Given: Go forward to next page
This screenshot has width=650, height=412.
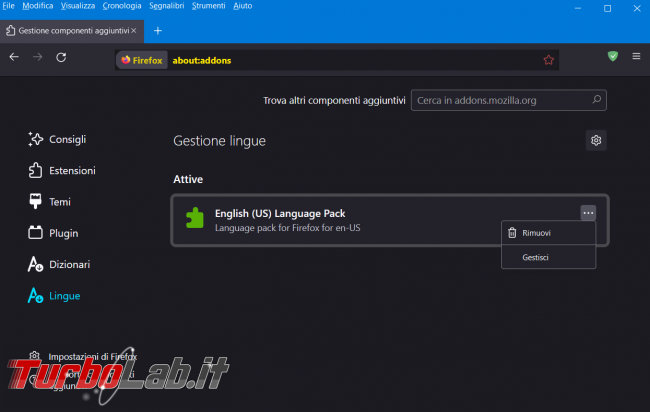Looking at the screenshot, I should tap(38, 57).
